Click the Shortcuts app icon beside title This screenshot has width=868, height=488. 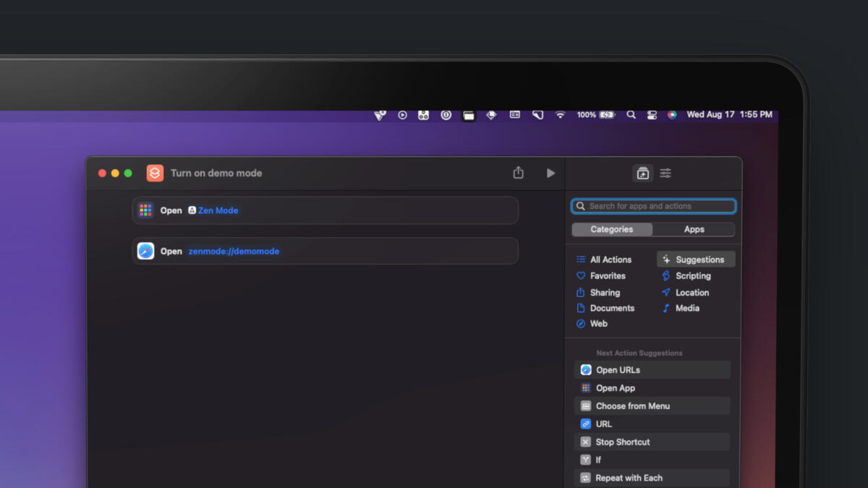(x=155, y=174)
